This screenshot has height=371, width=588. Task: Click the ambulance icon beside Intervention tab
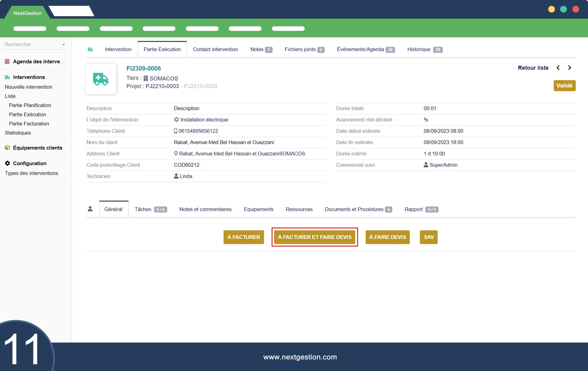click(x=90, y=50)
